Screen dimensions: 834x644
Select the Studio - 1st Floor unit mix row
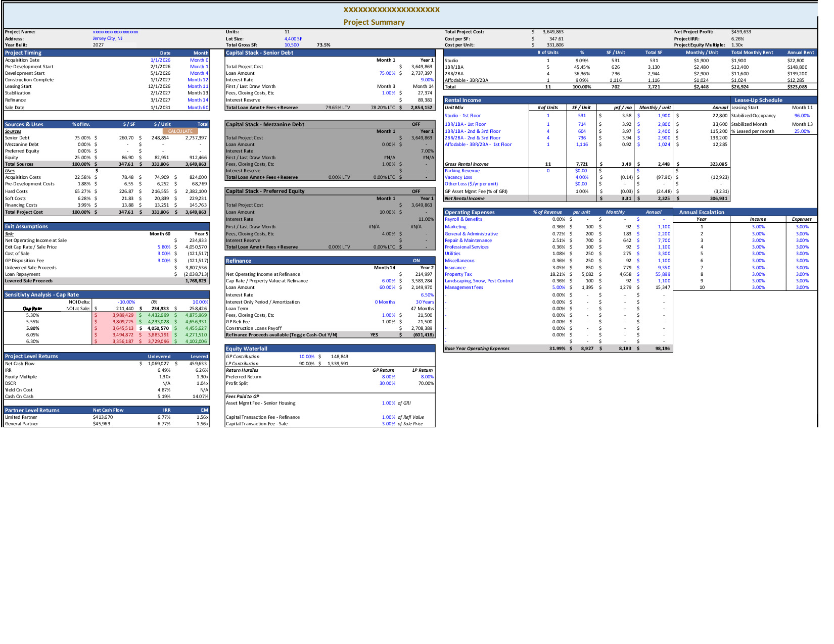[462, 116]
